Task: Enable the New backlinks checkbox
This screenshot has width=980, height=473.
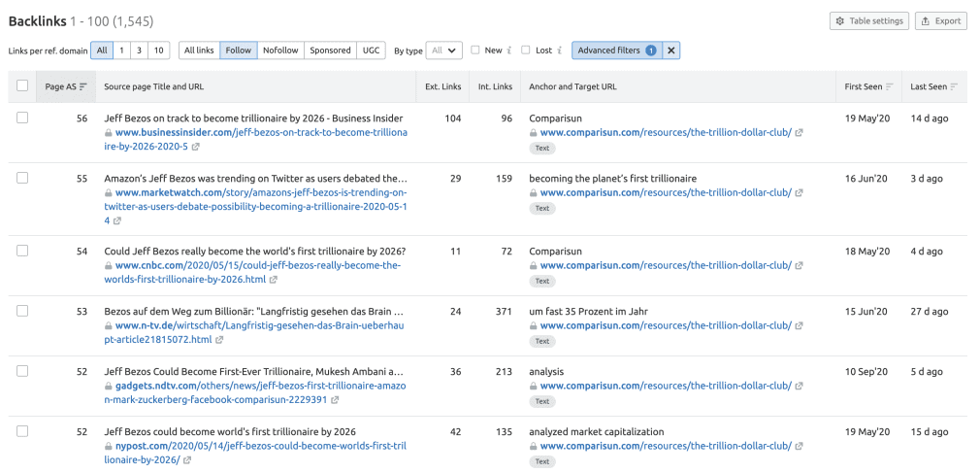Action: click(x=475, y=51)
